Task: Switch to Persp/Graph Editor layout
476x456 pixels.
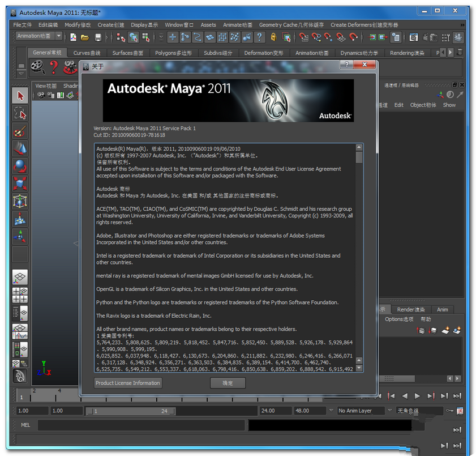Action: tap(20, 331)
